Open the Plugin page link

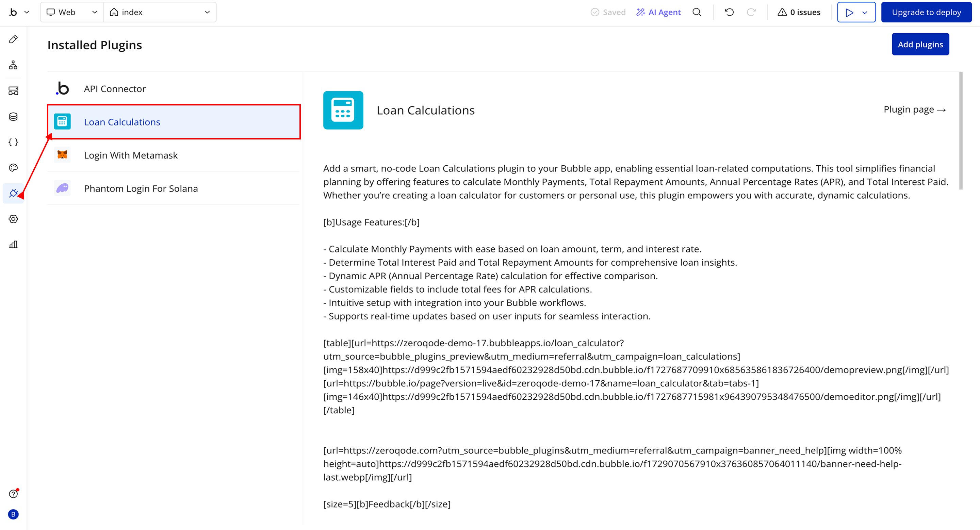(914, 110)
